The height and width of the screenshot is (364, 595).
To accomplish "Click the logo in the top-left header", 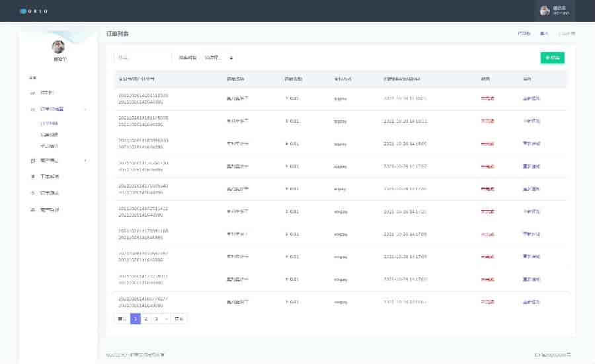I will pos(34,11).
